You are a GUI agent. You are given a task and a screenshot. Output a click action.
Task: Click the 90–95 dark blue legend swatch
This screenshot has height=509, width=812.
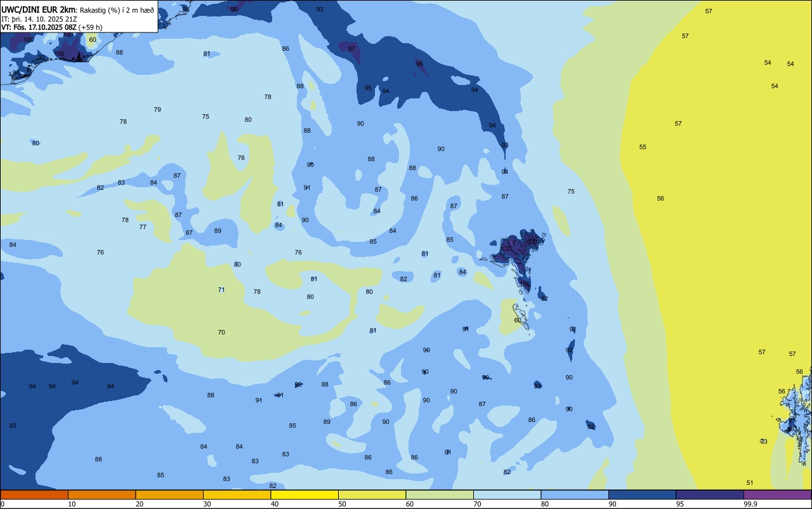click(642, 494)
